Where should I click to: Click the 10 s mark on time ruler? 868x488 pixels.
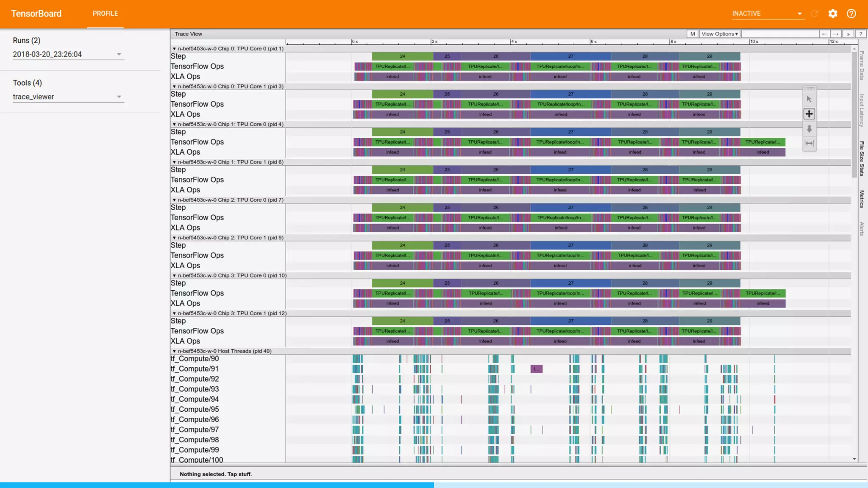tap(754, 42)
